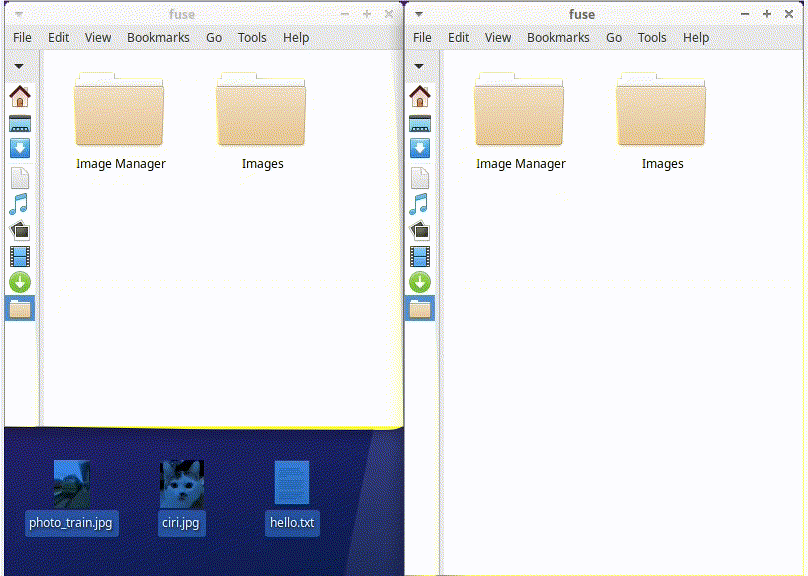The image size is (808, 576).
Task: Open the side pane dropdown in the right window
Action: [420, 67]
